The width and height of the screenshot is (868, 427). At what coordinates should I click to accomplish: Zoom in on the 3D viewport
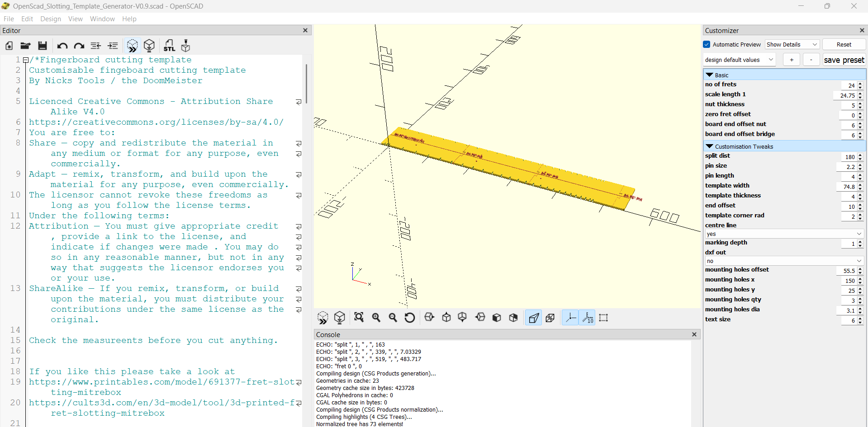tap(376, 318)
